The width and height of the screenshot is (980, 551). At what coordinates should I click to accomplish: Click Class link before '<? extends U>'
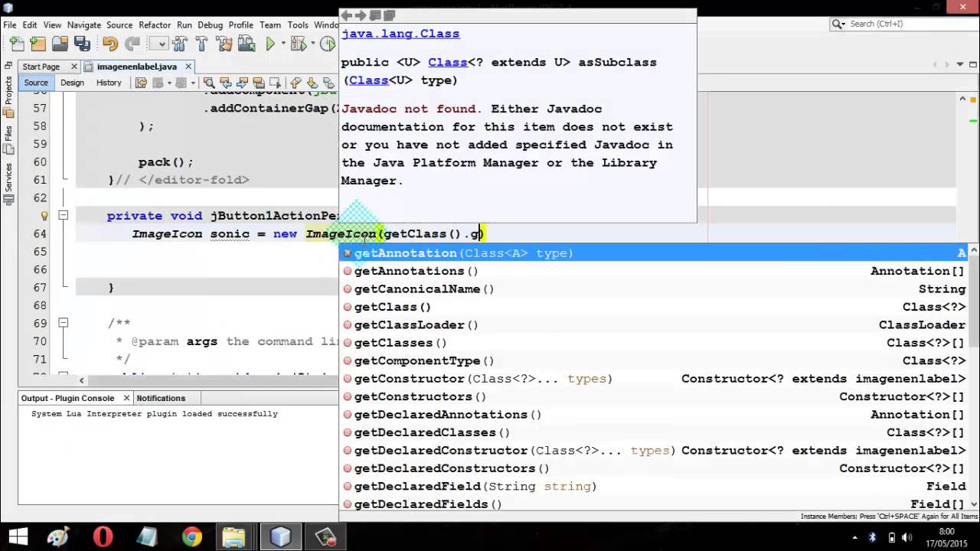[447, 63]
